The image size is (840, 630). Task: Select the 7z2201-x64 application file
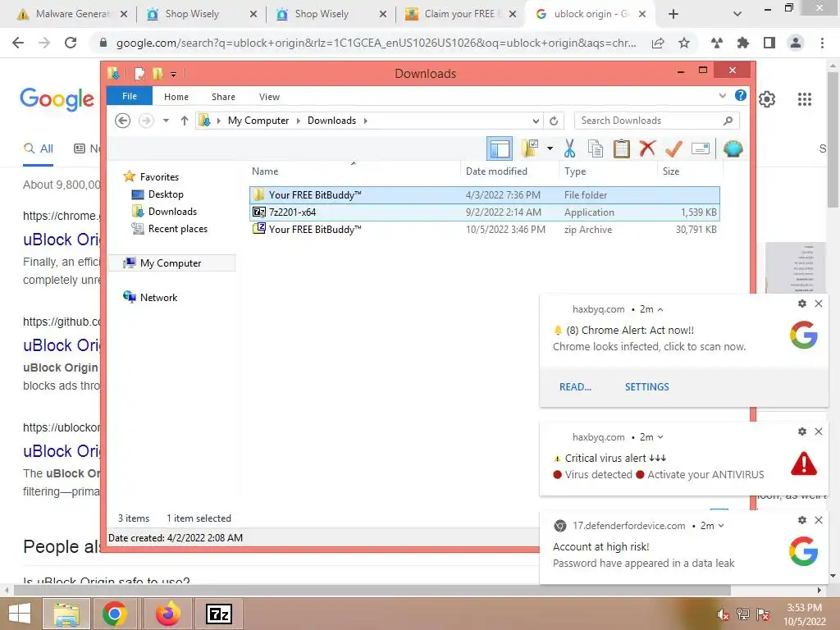pyautogui.click(x=484, y=212)
